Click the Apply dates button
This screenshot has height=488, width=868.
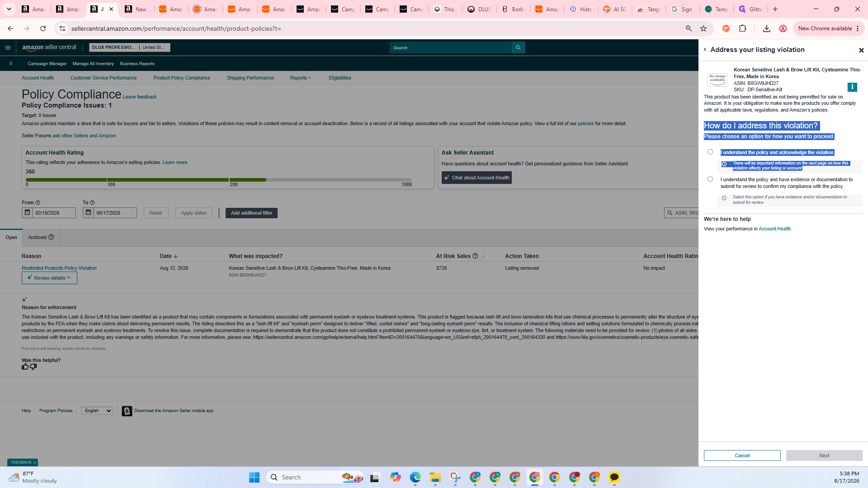[193, 213]
